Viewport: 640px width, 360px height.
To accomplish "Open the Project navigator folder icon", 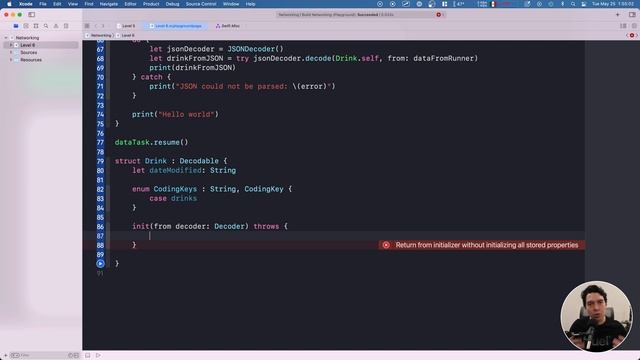I will pyautogui.click(x=16, y=26).
